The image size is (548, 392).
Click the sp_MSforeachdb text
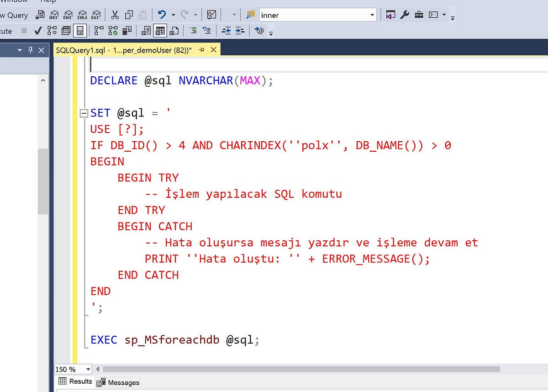[x=172, y=340]
